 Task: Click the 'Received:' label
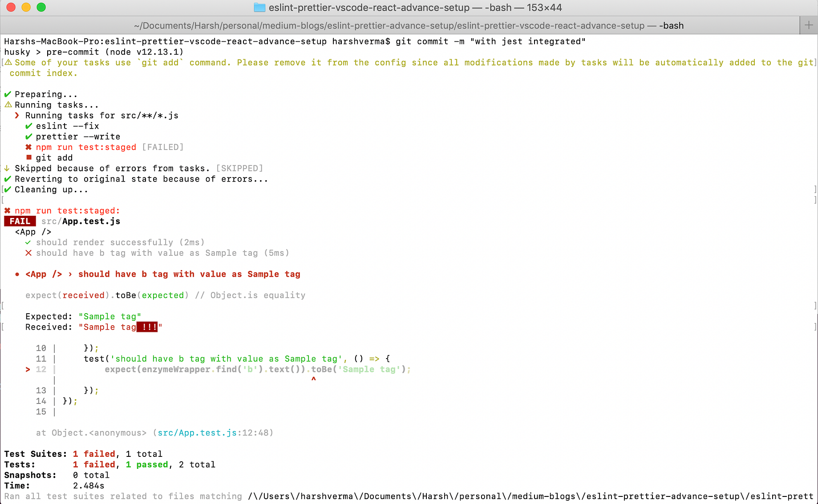pyautogui.click(x=49, y=327)
